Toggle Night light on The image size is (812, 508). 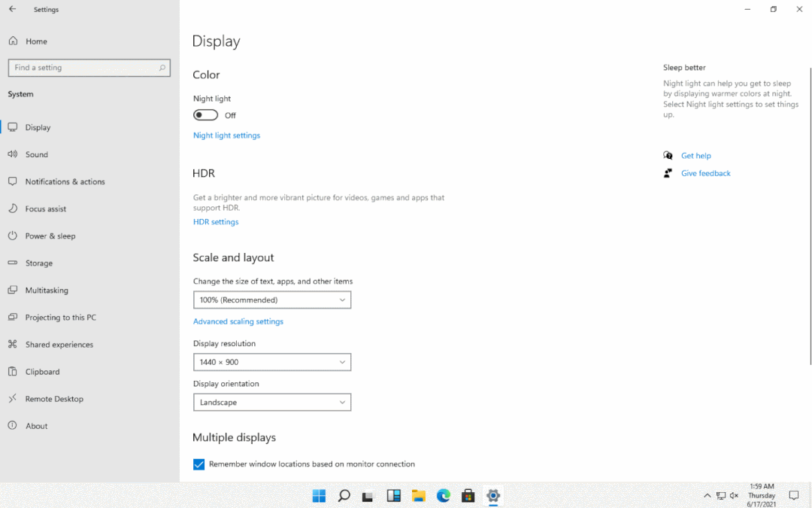205,114
